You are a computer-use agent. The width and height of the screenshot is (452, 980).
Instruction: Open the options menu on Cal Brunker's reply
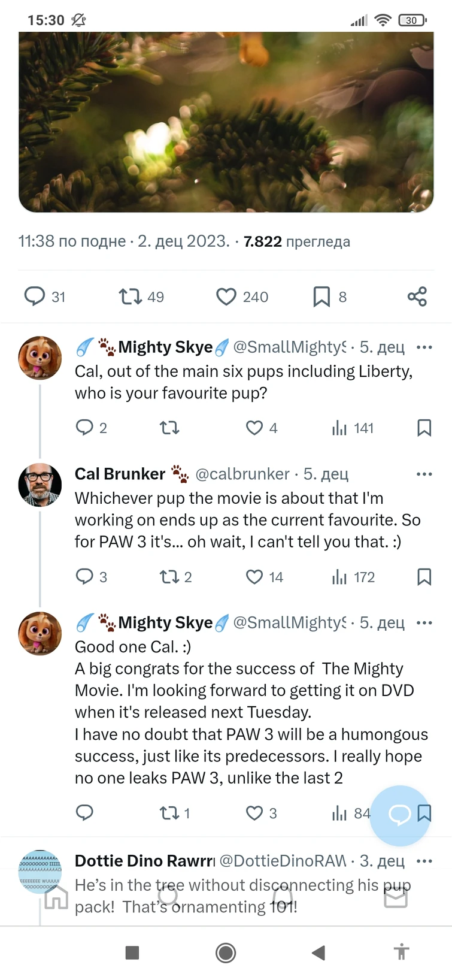tap(424, 473)
